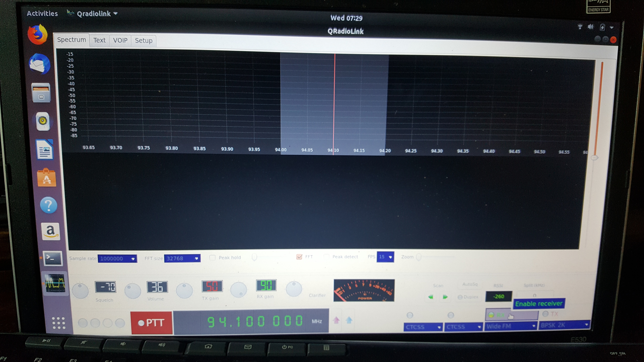Open the Terminal from the dock
The height and width of the screenshot is (362, 644).
point(52,258)
